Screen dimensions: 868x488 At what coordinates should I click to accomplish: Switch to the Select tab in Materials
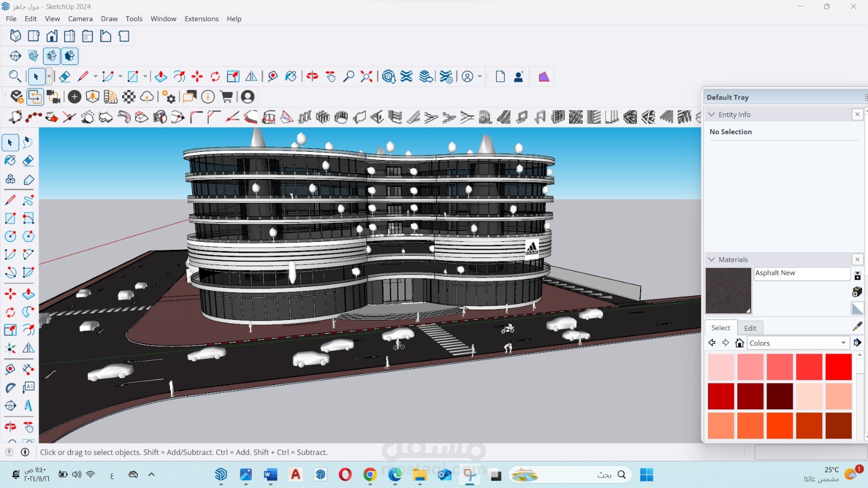[720, 328]
